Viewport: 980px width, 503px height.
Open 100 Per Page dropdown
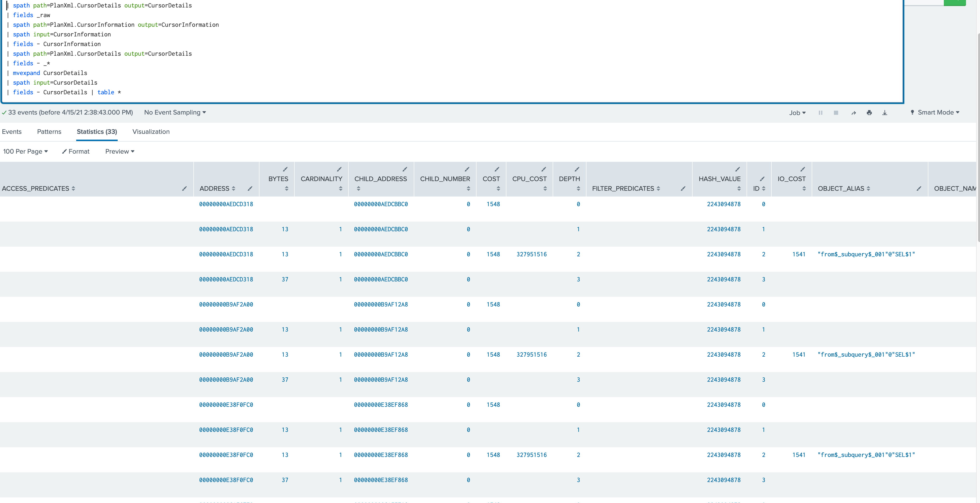[25, 151]
